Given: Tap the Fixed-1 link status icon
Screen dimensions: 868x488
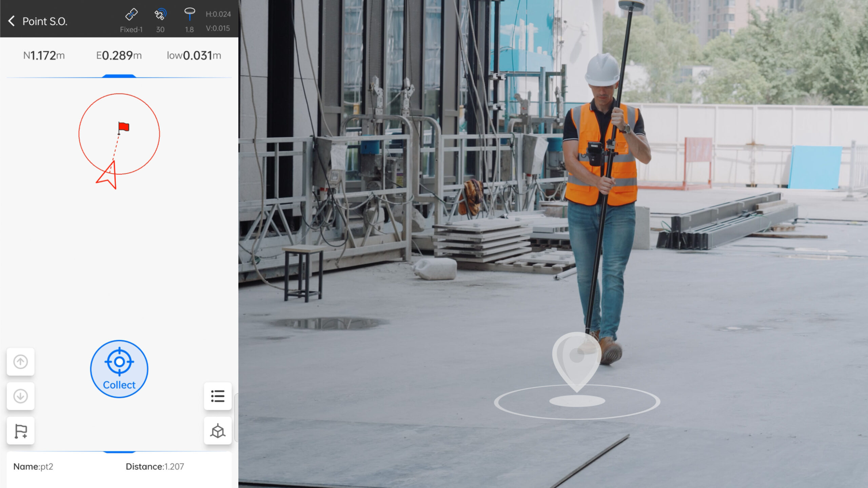Looking at the screenshot, I should pyautogui.click(x=131, y=15).
